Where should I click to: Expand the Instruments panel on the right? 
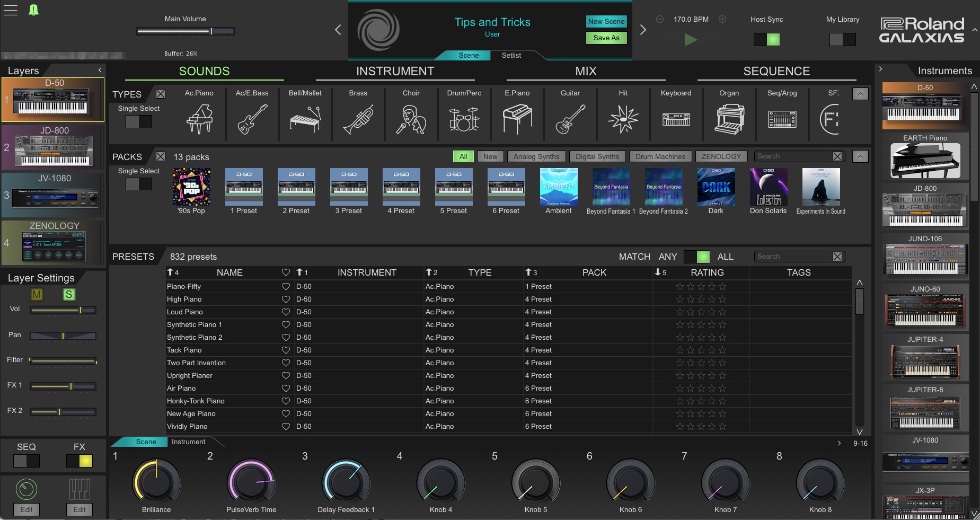[881, 69]
